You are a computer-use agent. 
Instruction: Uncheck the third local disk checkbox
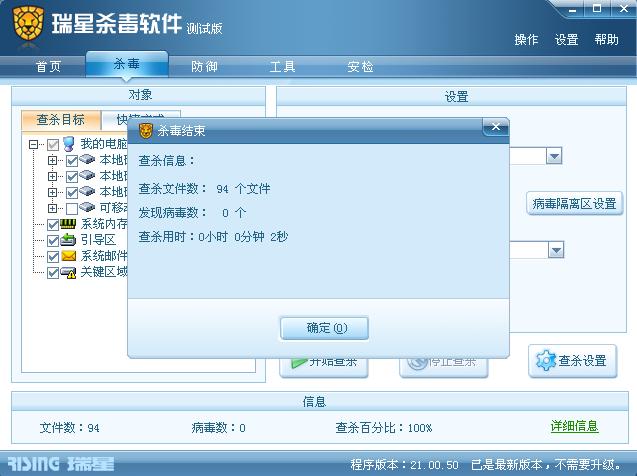click(72, 192)
